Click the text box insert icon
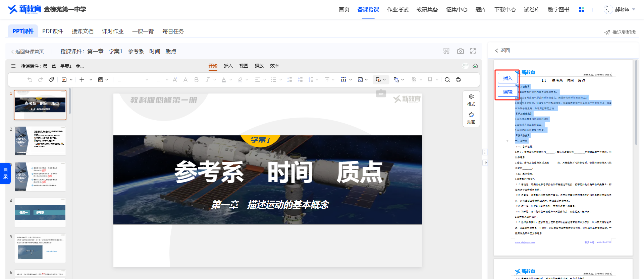This screenshot has width=644, height=279. [343, 80]
